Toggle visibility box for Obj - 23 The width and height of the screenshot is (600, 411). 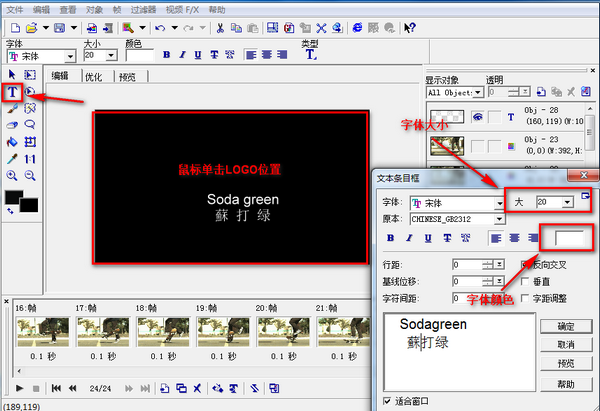(x=477, y=146)
